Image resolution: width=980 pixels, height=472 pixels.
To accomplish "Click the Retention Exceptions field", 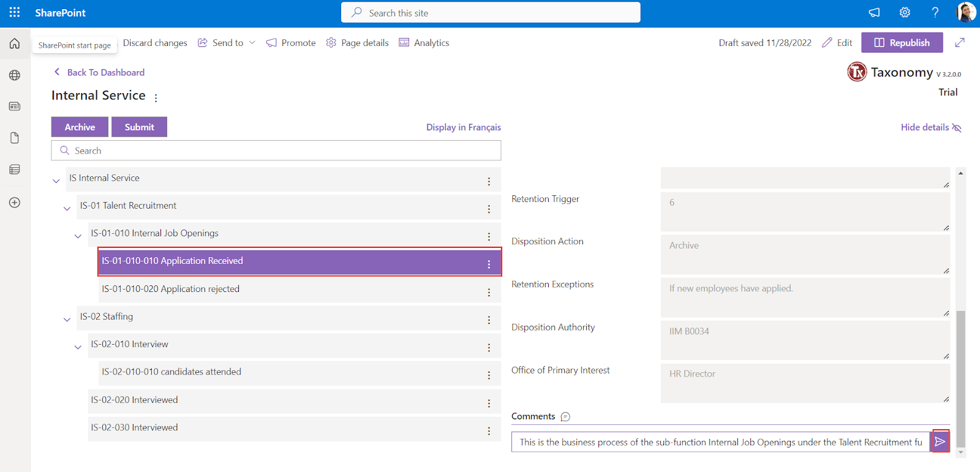I will tap(805, 298).
